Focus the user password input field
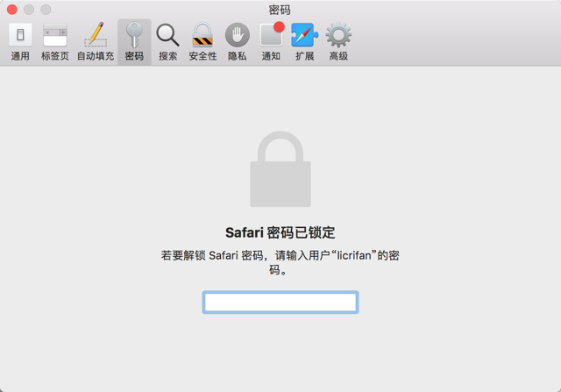The width and height of the screenshot is (561, 392). 280,303
